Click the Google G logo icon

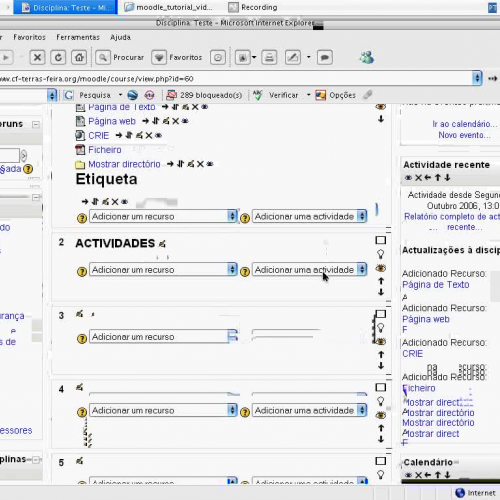tap(69, 95)
